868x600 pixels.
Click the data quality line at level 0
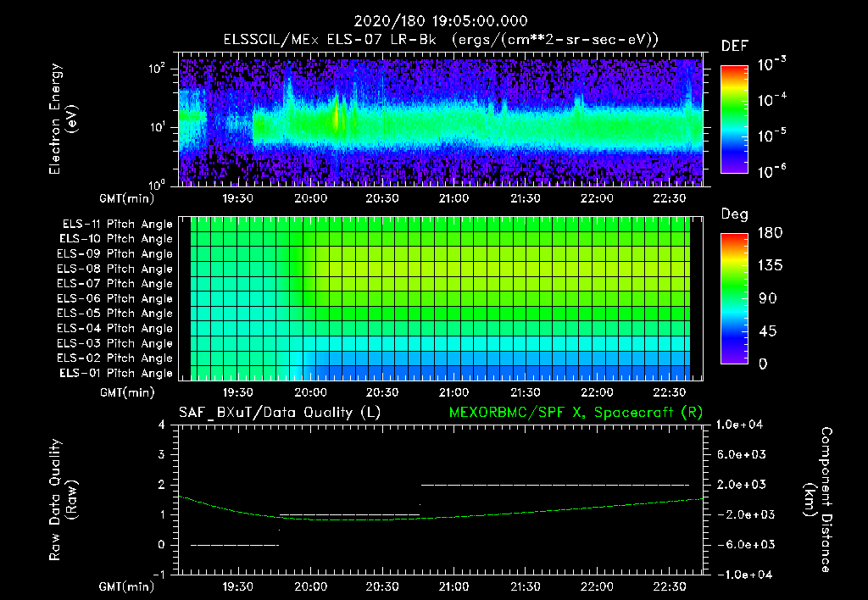(235, 545)
